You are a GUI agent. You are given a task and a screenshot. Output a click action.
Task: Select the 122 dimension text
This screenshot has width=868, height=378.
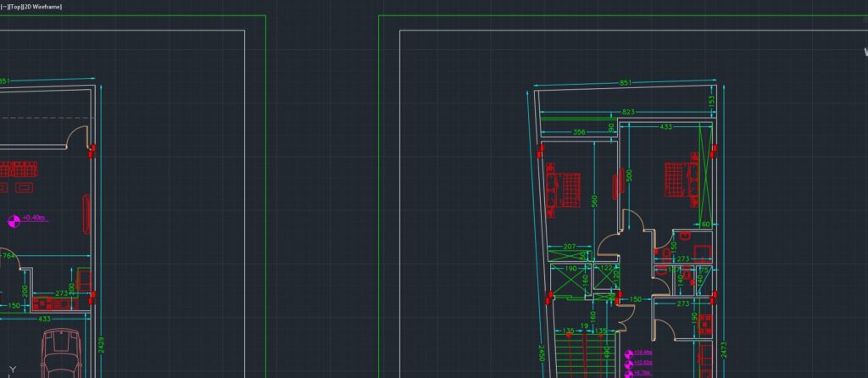coord(606,269)
